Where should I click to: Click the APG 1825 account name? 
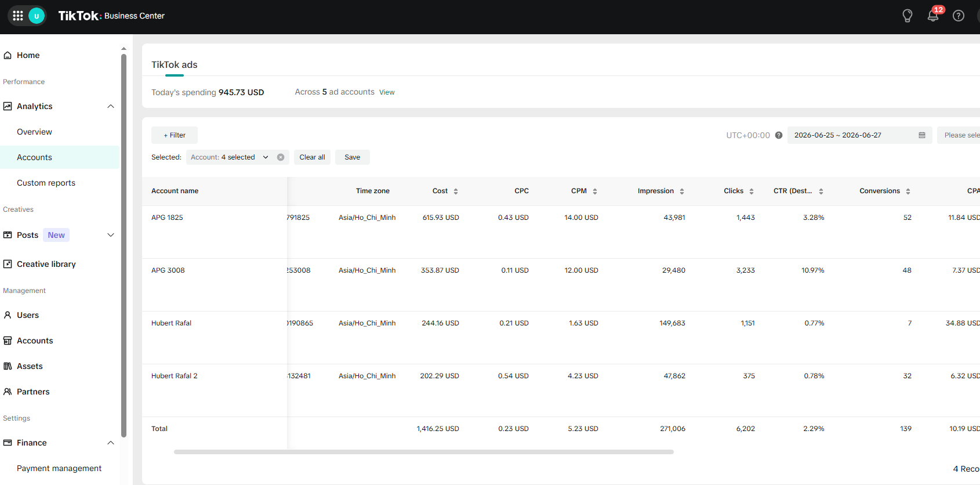[167, 218]
